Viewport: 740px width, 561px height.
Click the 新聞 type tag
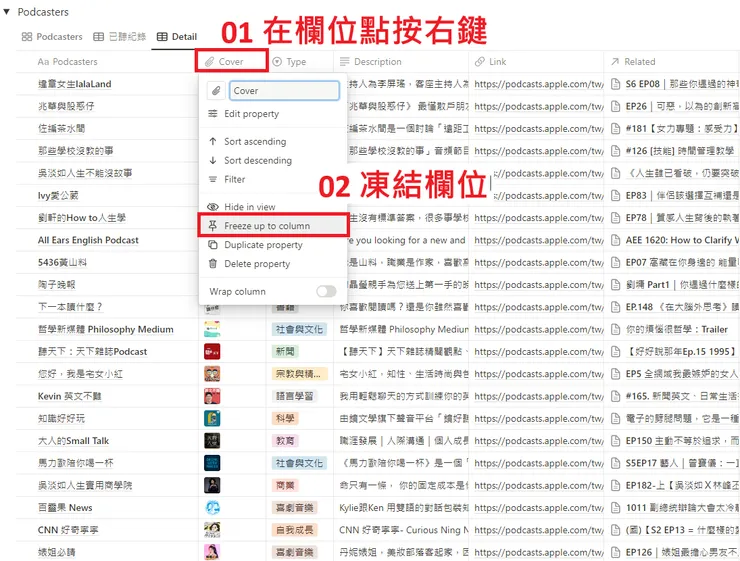click(x=285, y=352)
